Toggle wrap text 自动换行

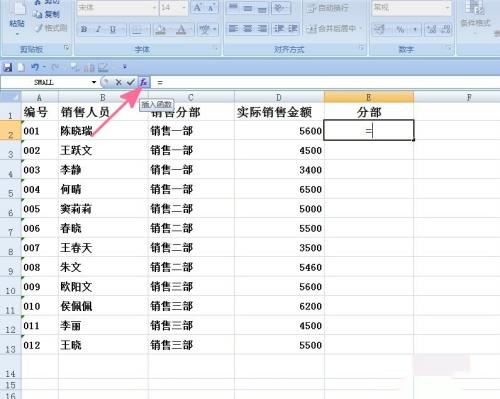click(329, 8)
